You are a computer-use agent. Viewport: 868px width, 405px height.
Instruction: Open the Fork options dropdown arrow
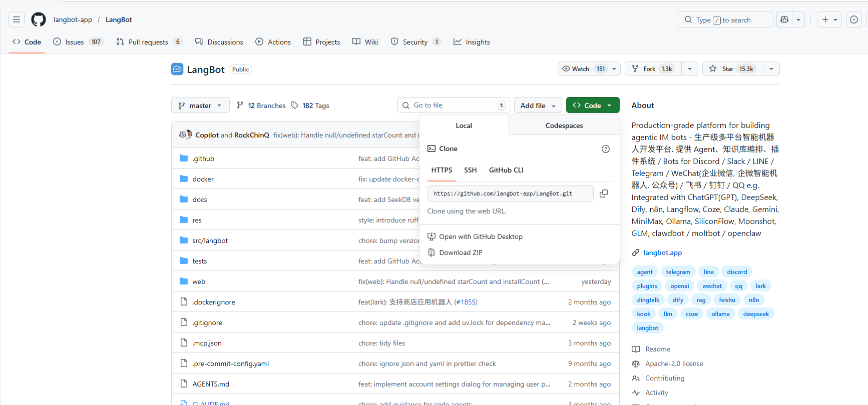pos(690,68)
